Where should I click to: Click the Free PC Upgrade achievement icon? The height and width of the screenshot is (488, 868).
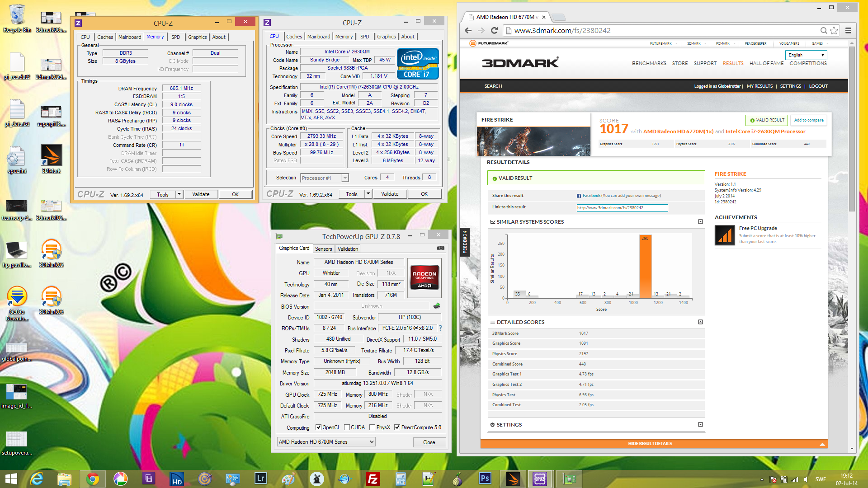pyautogui.click(x=725, y=235)
